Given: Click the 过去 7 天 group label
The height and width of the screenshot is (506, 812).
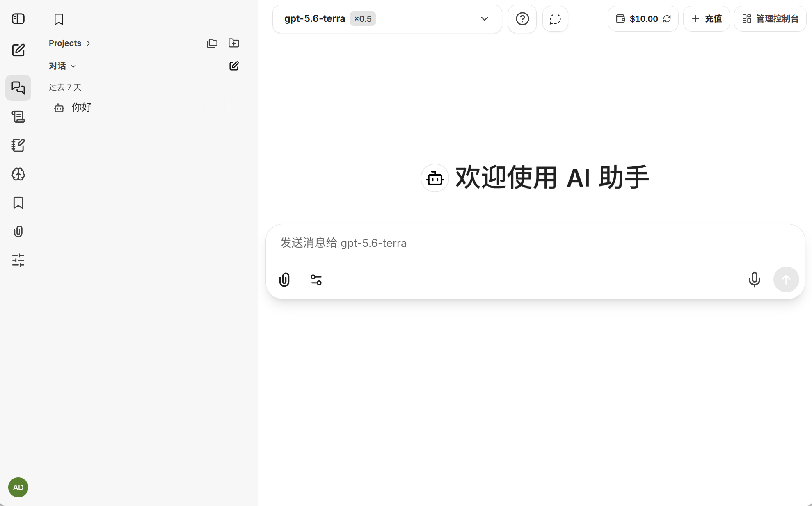Looking at the screenshot, I should coord(65,87).
